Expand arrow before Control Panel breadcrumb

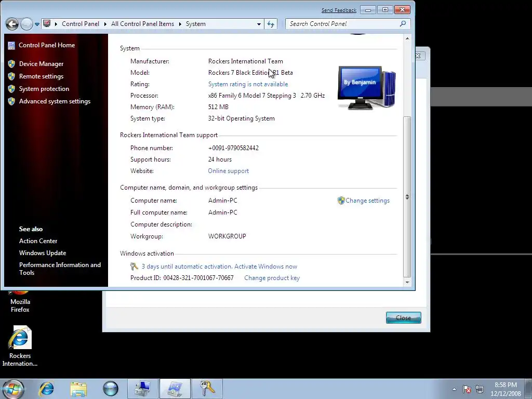tap(56, 24)
